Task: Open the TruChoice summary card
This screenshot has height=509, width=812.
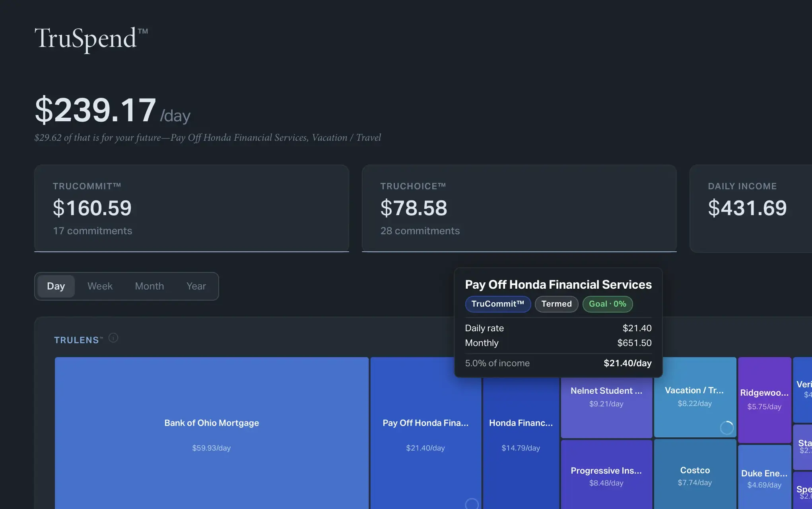Action: coord(519,208)
